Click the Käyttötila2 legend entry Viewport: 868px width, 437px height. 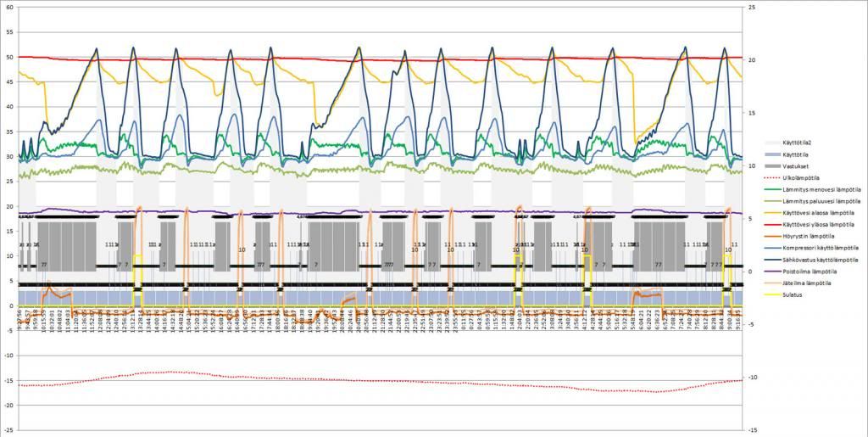807,142
